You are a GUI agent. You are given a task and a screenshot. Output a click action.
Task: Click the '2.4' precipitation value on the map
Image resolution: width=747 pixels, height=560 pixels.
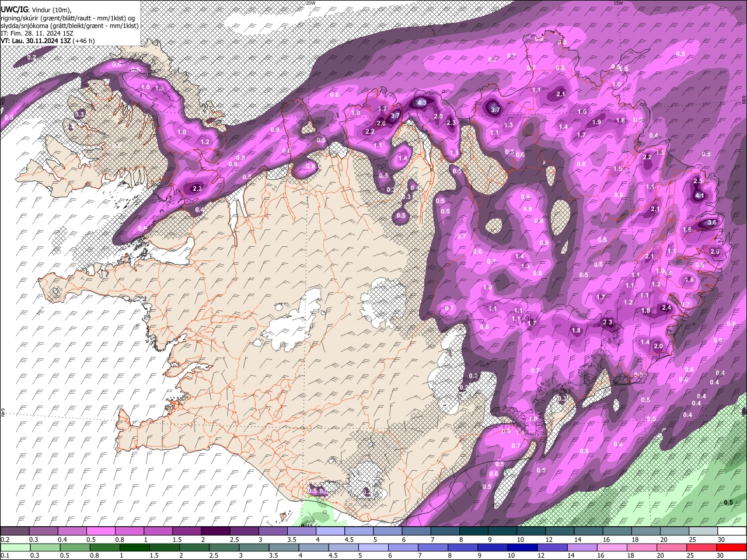(x=666, y=307)
